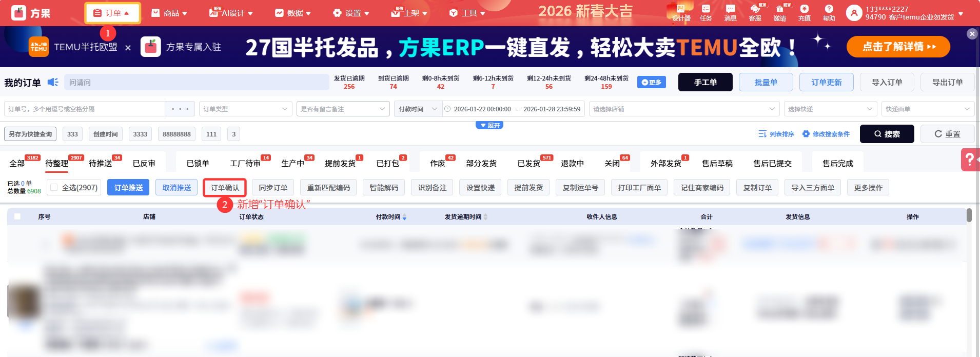Screen dimensions: 980x357
Task: Click the 发货已逾期 256 counter
Action: click(349, 82)
